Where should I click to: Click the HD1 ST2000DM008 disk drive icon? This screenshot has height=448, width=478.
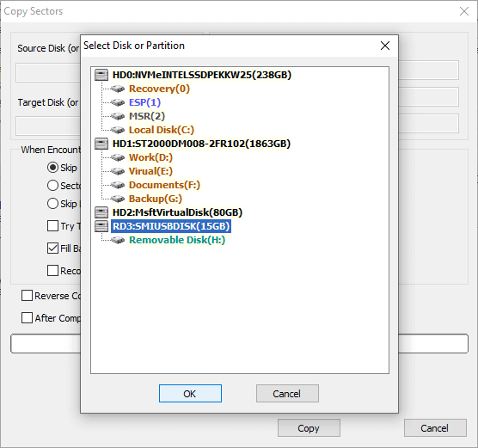(101, 144)
